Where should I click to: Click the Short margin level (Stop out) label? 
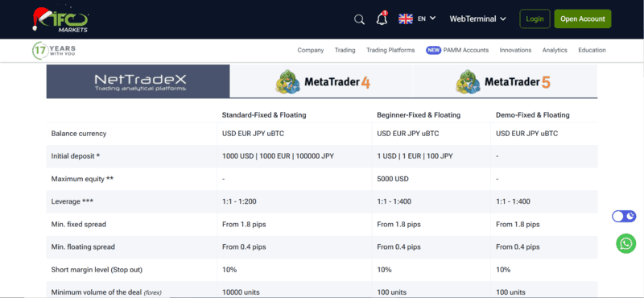coord(97,270)
